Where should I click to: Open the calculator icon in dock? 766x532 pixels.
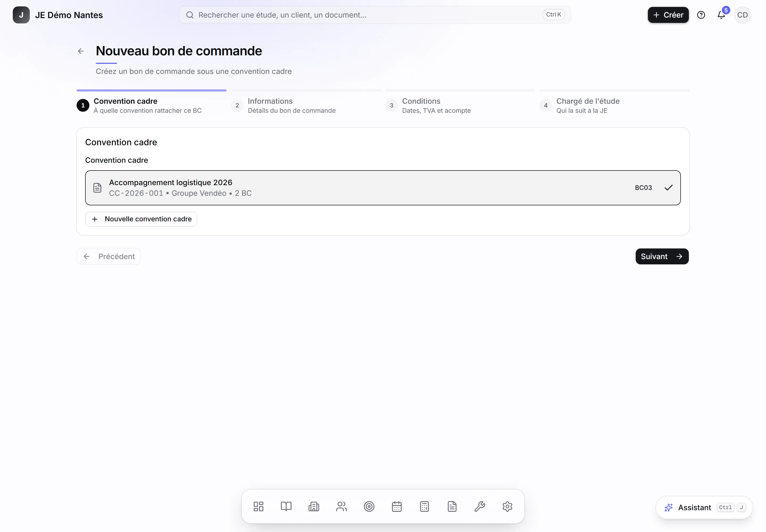tap(424, 506)
